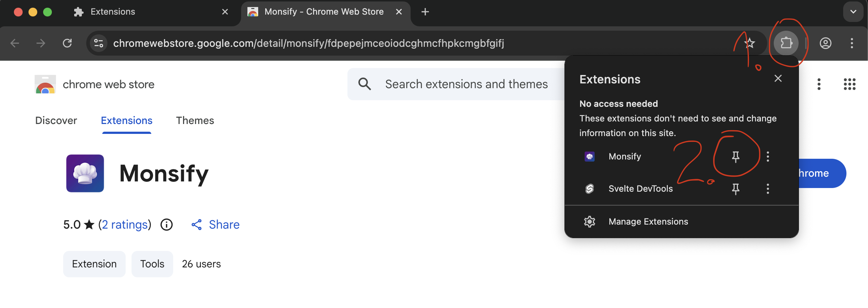Pin the Monsify extension to toolbar
Image resolution: width=868 pixels, height=308 pixels.
point(736,157)
